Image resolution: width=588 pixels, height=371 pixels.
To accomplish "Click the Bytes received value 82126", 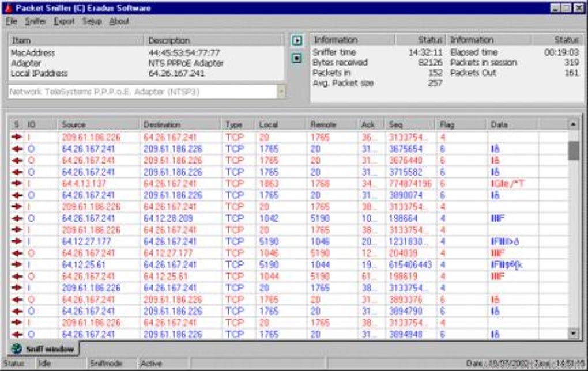I will point(430,62).
